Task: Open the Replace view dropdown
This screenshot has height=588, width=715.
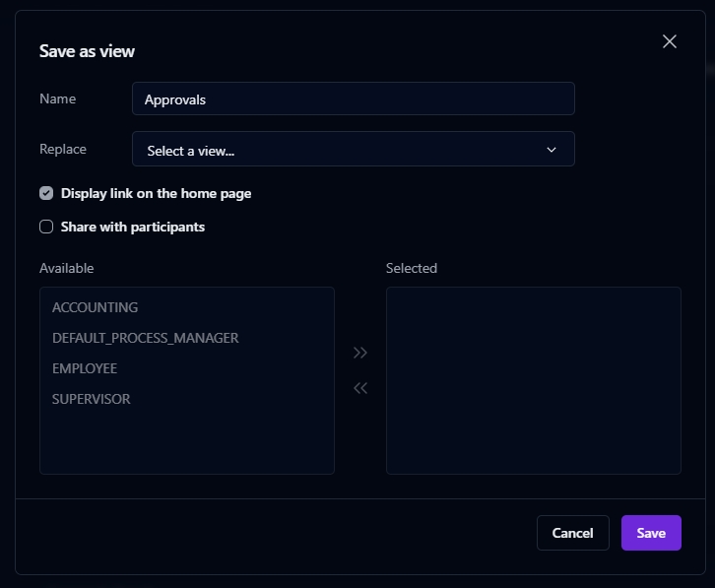Action: click(x=353, y=150)
